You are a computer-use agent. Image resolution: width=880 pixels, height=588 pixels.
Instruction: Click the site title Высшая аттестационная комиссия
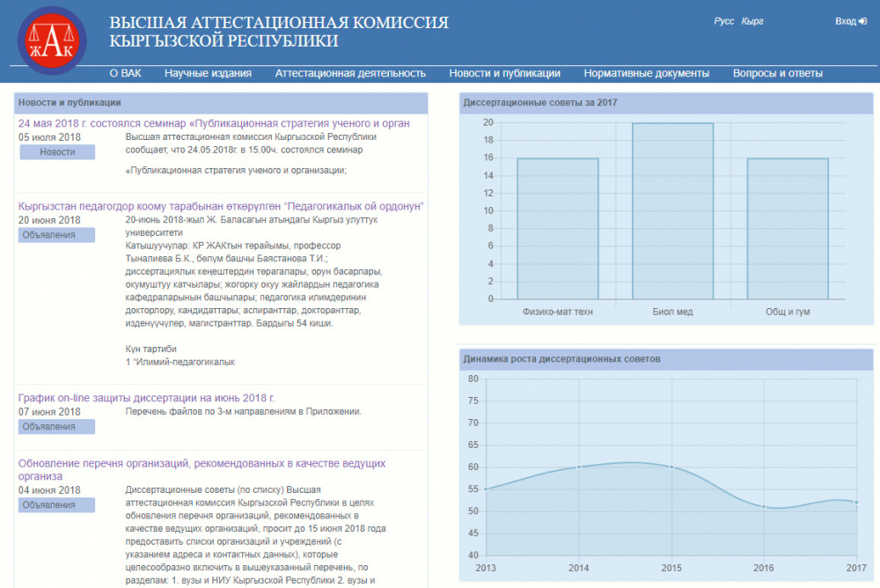[279, 32]
